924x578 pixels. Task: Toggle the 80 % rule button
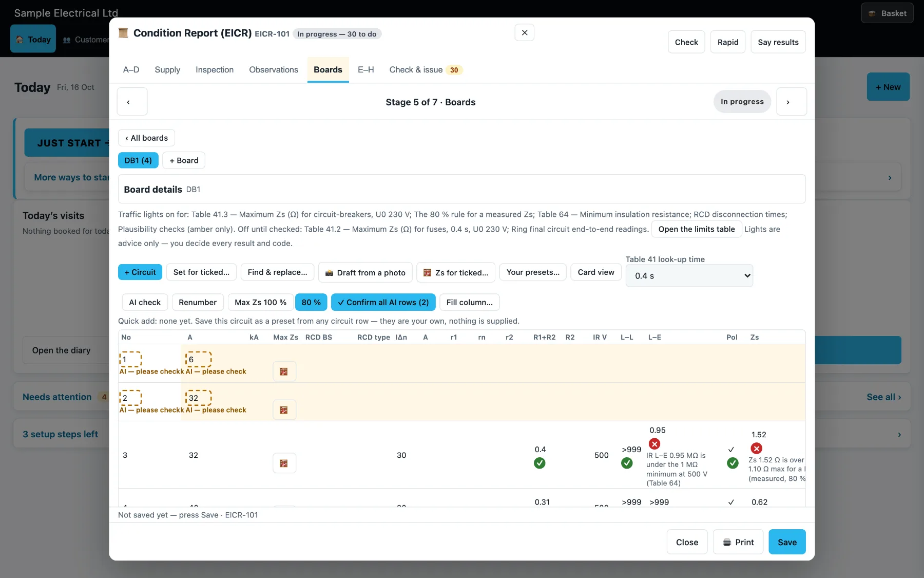point(311,302)
